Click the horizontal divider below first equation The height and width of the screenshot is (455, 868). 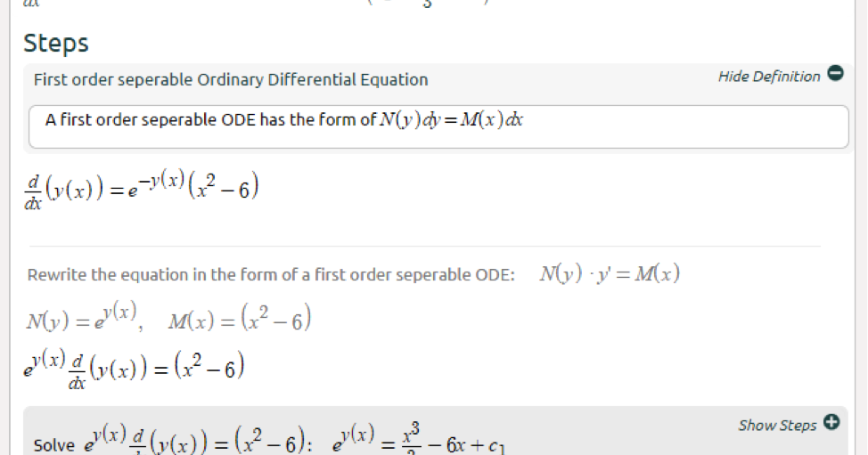click(424, 246)
